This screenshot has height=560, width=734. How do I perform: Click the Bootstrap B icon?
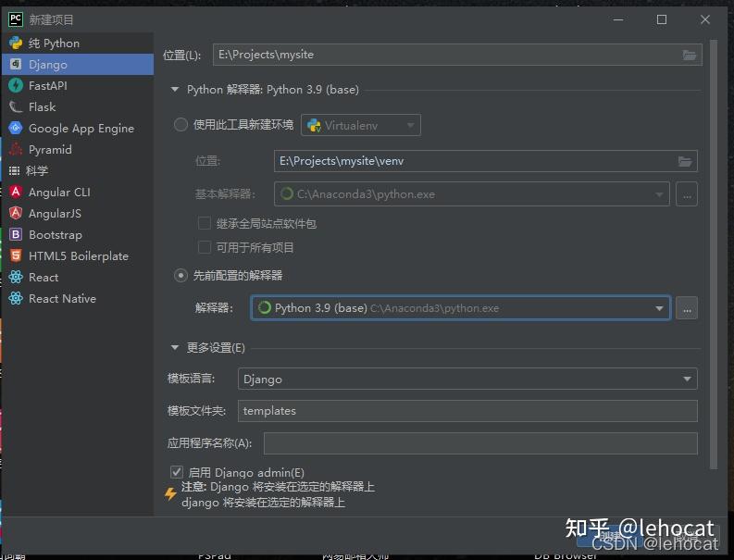tap(16, 234)
